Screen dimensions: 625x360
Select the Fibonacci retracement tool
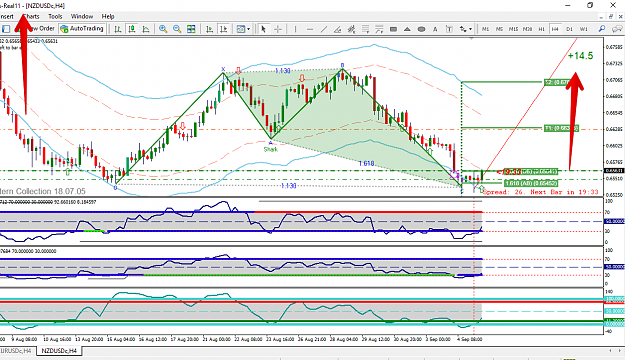[365, 29]
